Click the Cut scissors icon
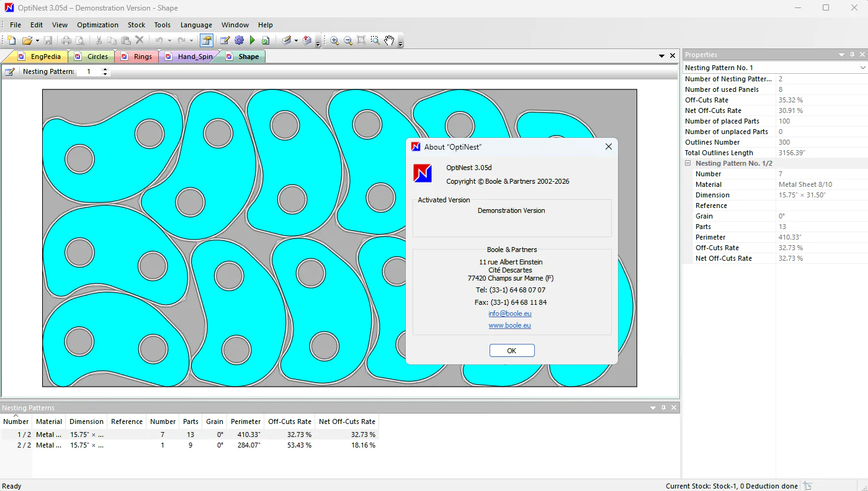The width and height of the screenshot is (868, 491). (x=99, y=40)
